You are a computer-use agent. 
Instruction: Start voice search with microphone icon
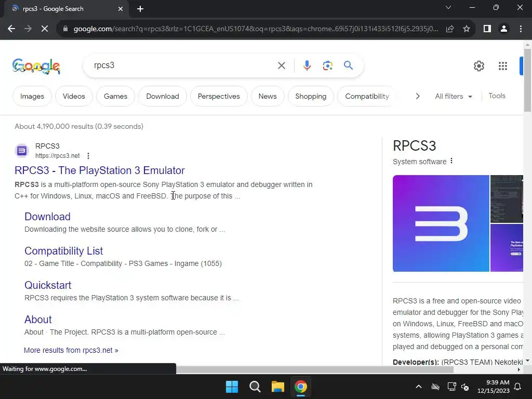point(307,65)
